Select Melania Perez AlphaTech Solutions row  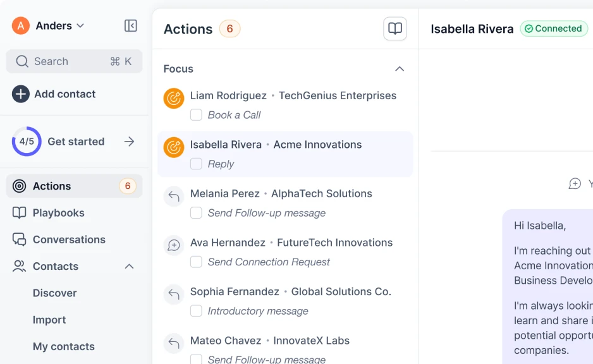(x=285, y=203)
